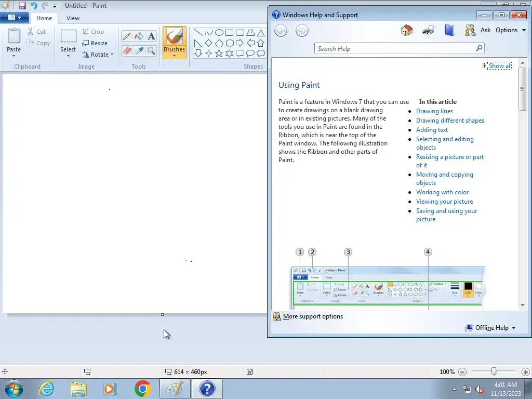Choose the Four-point star shape
Screen dimensions: 532x399
click(209, 54)
